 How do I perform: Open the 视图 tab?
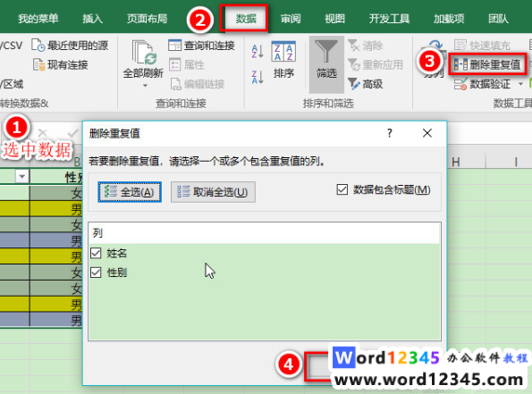(334, 19)
